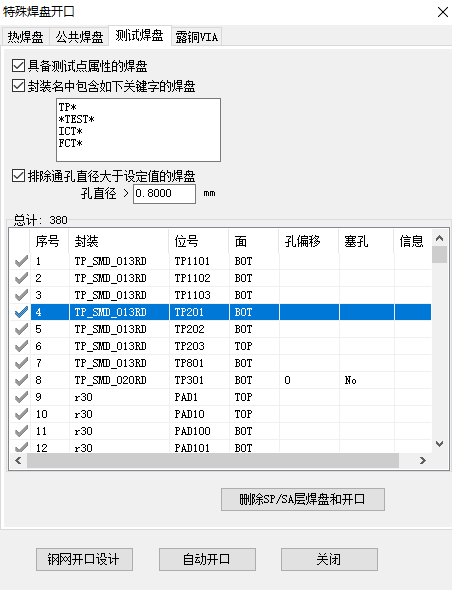Switch to the 热焊盘 tab
452x590 pixels.
(x=25, y=37)
